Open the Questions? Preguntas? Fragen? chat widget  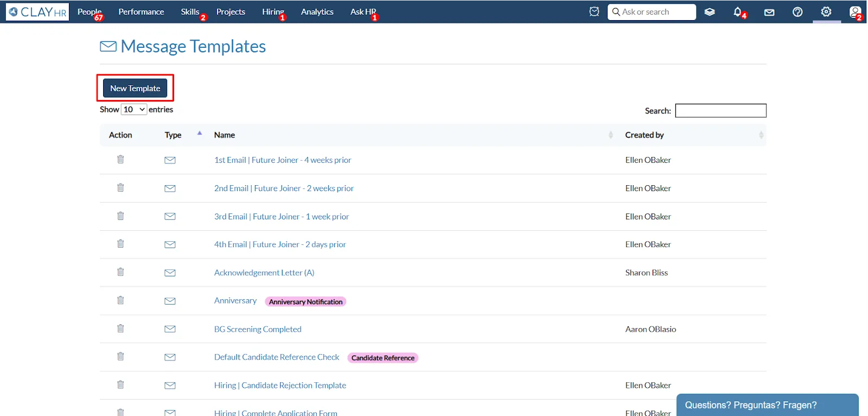[767, 405]
